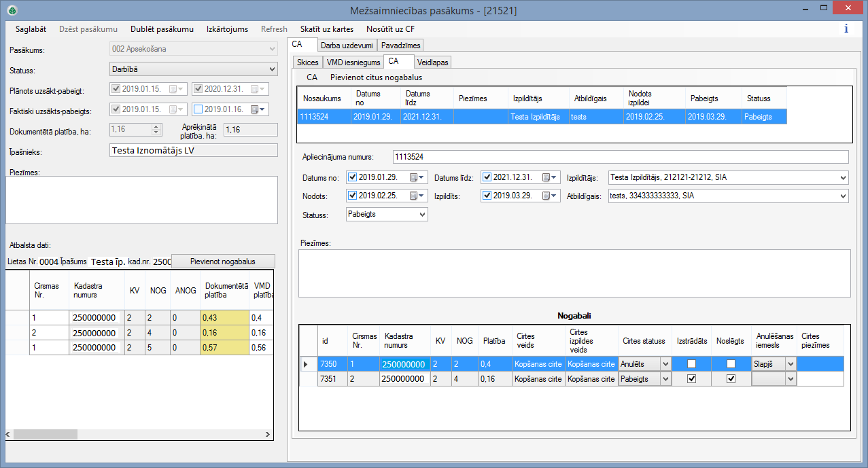Uncheck Noslēgts for row 7351
Image resolution: width=868 pixels, height=468 pixels.
pyautogui.click(x=731, y=379)
